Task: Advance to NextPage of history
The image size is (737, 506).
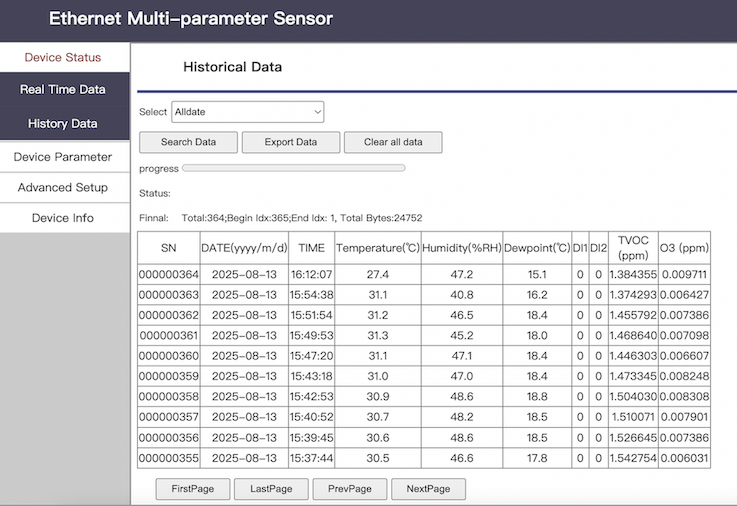Action: (428, 489)
